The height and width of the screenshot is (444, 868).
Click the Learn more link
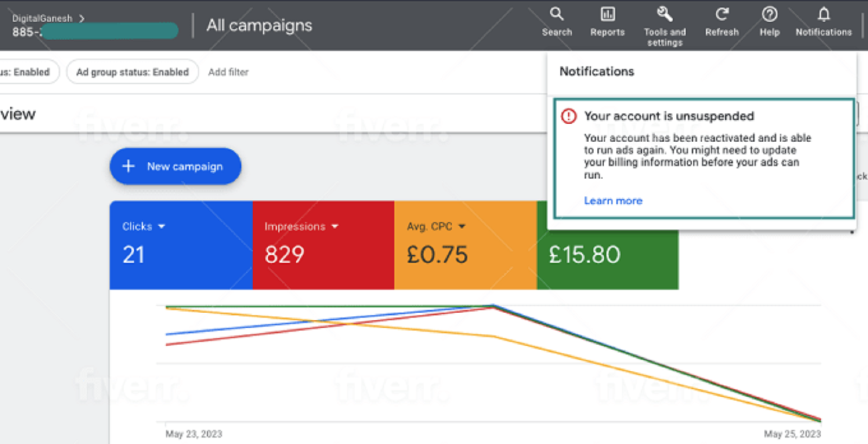coord(613,201)
